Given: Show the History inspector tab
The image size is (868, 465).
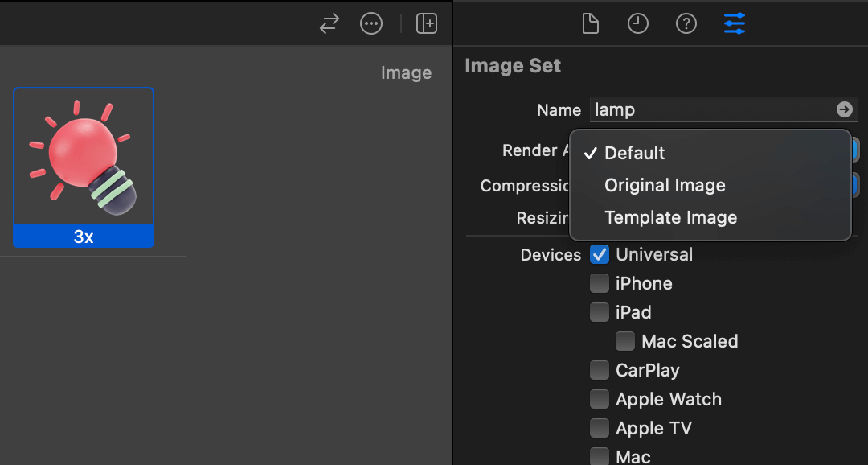Looking at the screenshot, I should coord(638,24).
